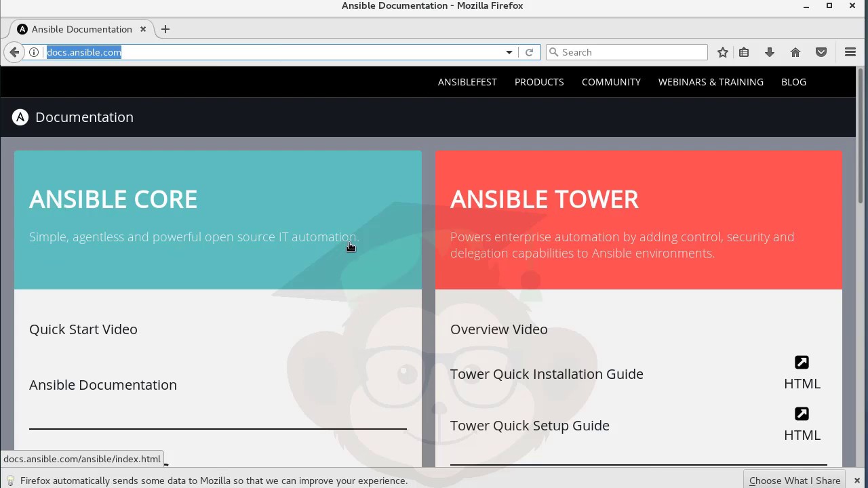Open the COMMUNITY nav item
Viewport: 868px width, 488px height.
click(611, 82)
